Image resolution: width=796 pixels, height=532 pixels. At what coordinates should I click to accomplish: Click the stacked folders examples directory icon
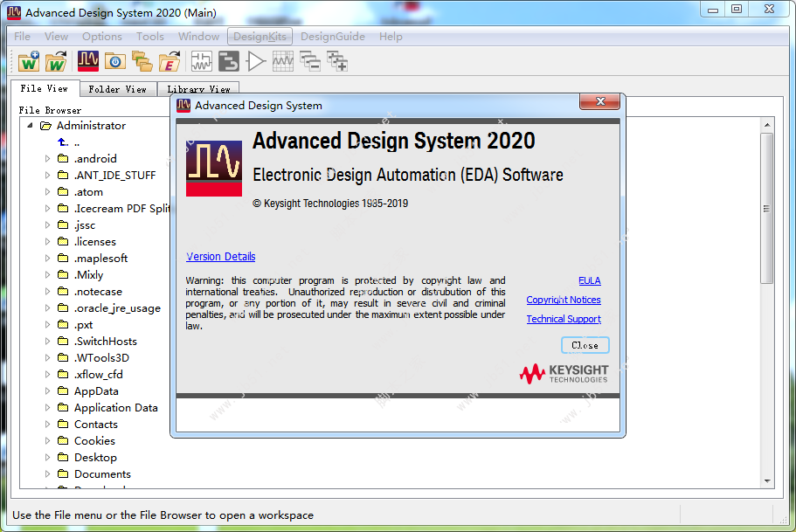click(x=142, y=61)
